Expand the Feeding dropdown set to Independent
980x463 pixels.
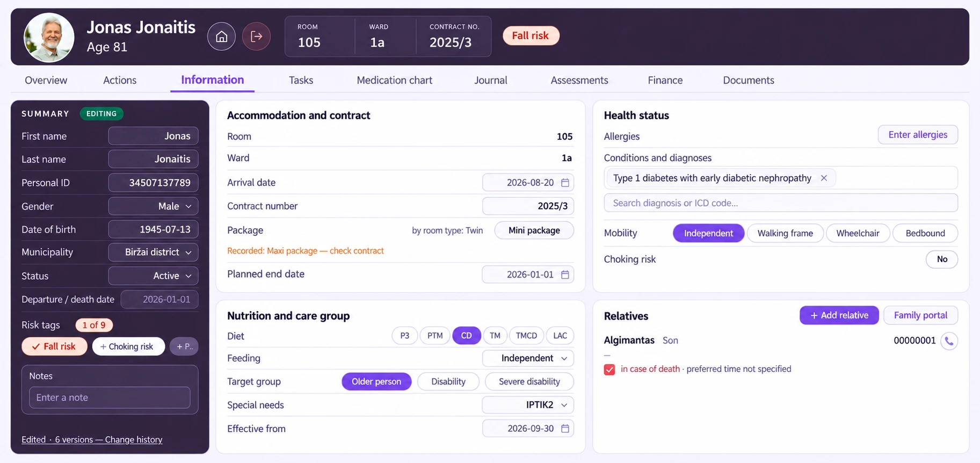(x=528, y=358)
